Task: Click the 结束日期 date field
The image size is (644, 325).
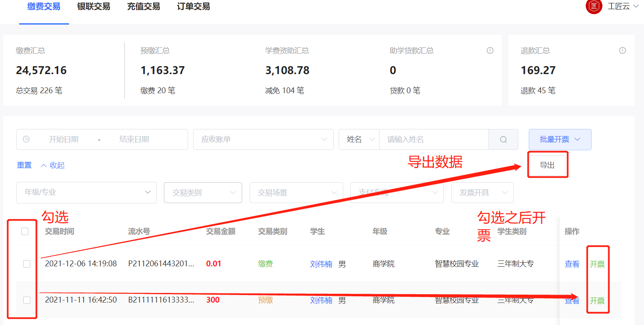Action: pos(134,139)
